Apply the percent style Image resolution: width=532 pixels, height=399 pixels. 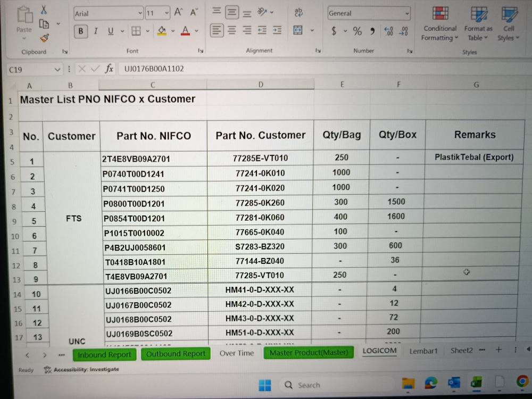[x=358, y=31]
